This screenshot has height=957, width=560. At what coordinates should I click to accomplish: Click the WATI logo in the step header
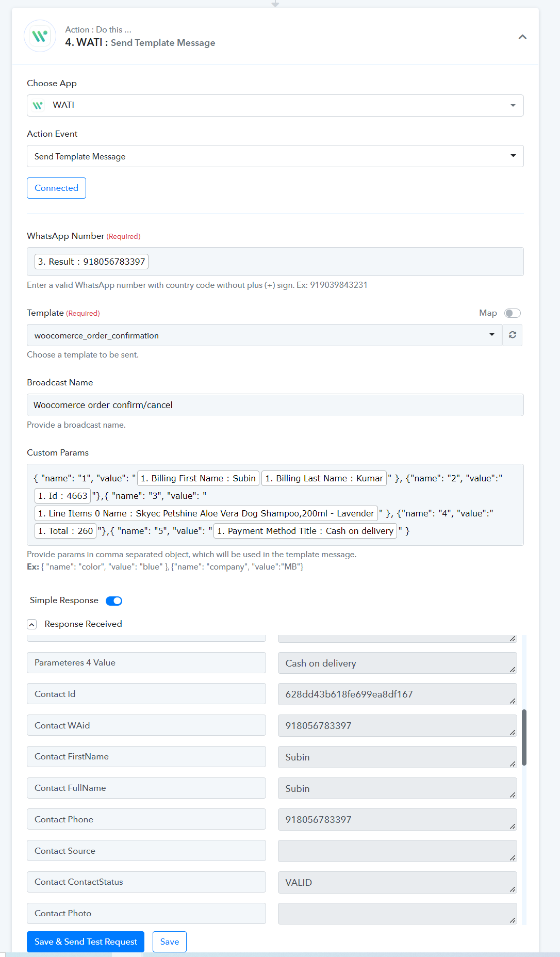coord(40,36)
